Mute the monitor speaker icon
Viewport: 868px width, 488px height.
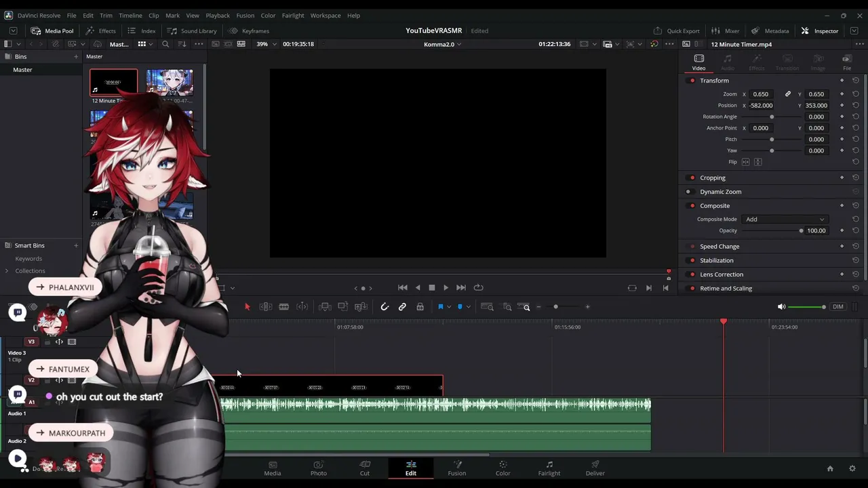[781, 307]
